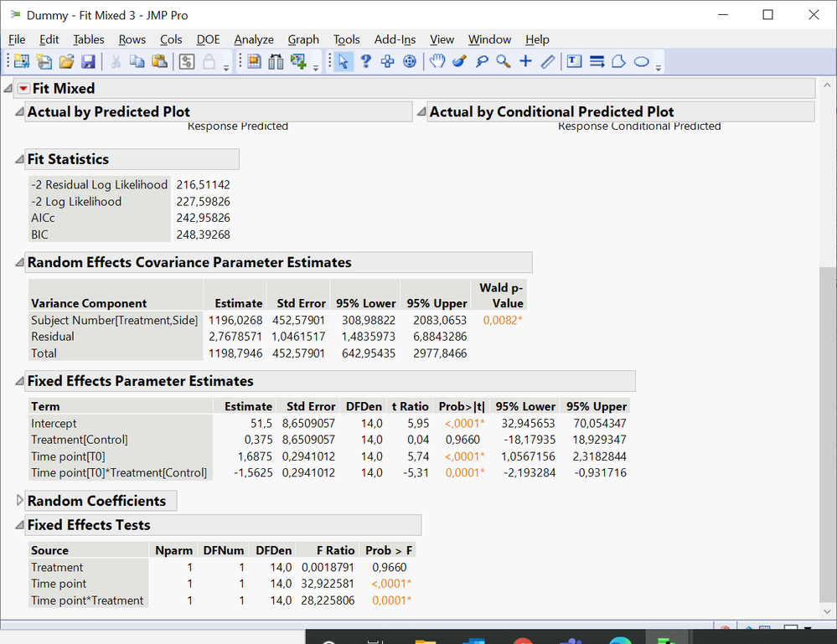Save using the floppy disk icon
837x644 pixels.
click(x=88, y=61)
